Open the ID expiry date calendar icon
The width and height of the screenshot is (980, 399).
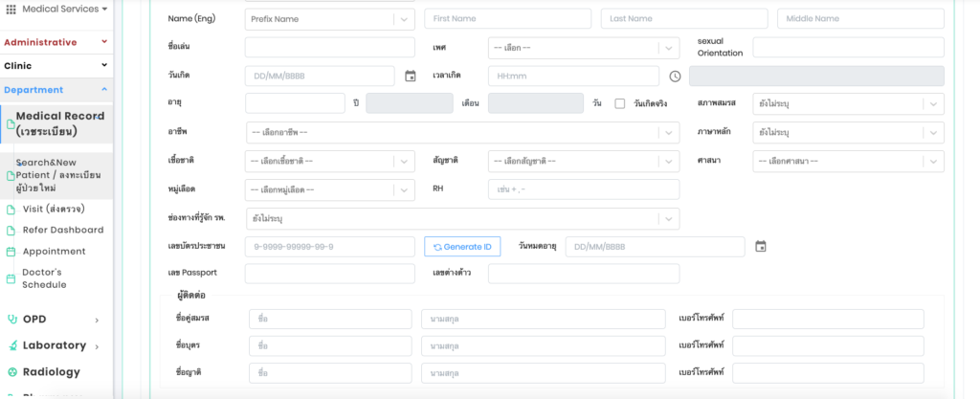click(x=761, y=247)
